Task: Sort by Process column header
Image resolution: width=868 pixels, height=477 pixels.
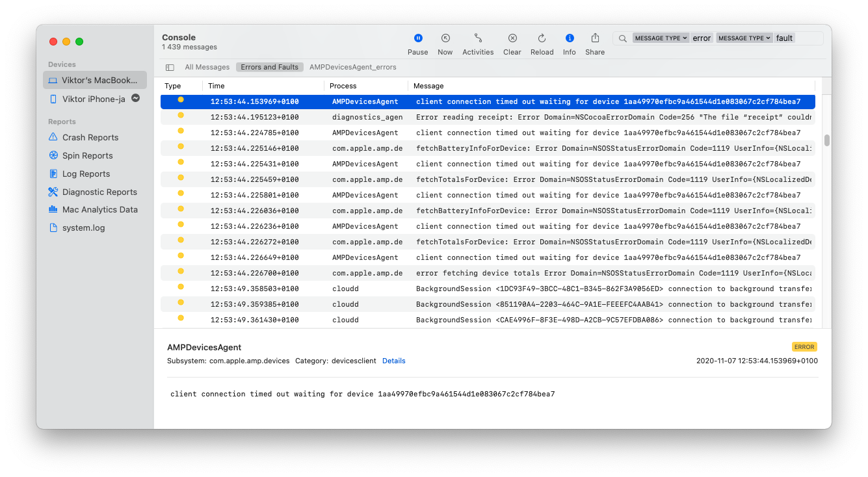Action: click(x=343, y=86)
